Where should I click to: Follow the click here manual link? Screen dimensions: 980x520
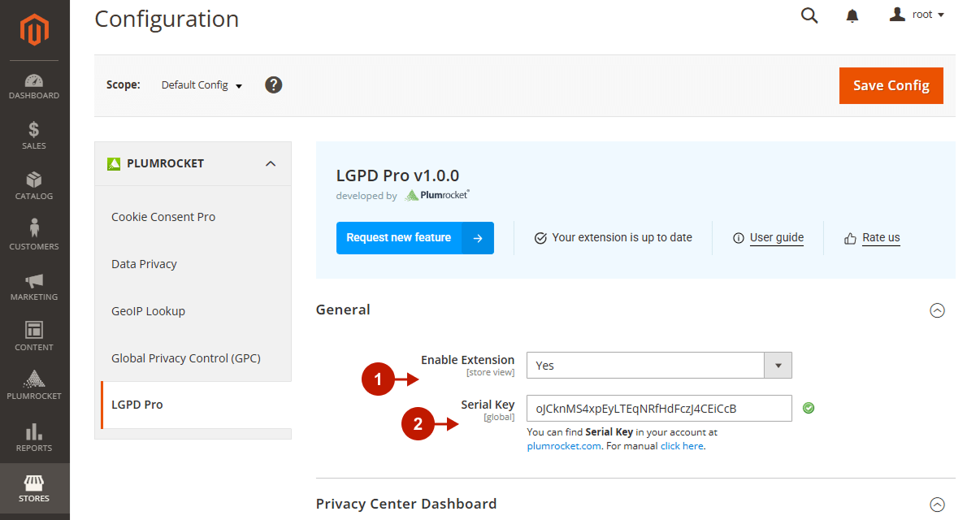(682, 446)
